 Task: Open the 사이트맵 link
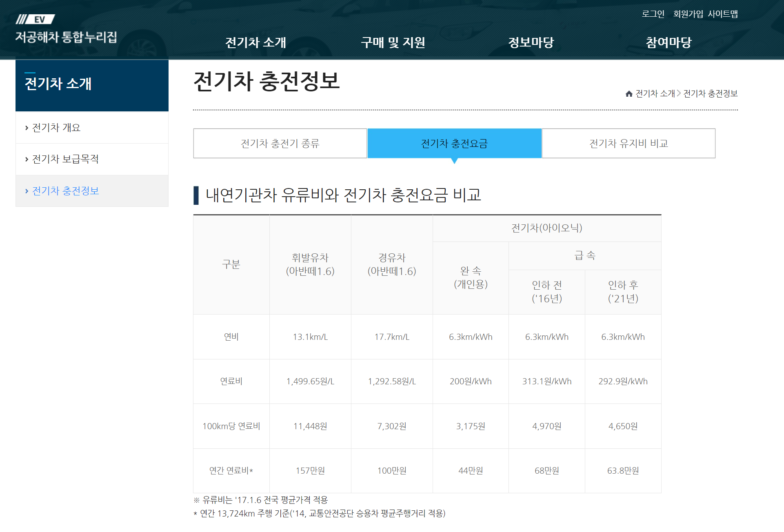click(x=722, y=14)
